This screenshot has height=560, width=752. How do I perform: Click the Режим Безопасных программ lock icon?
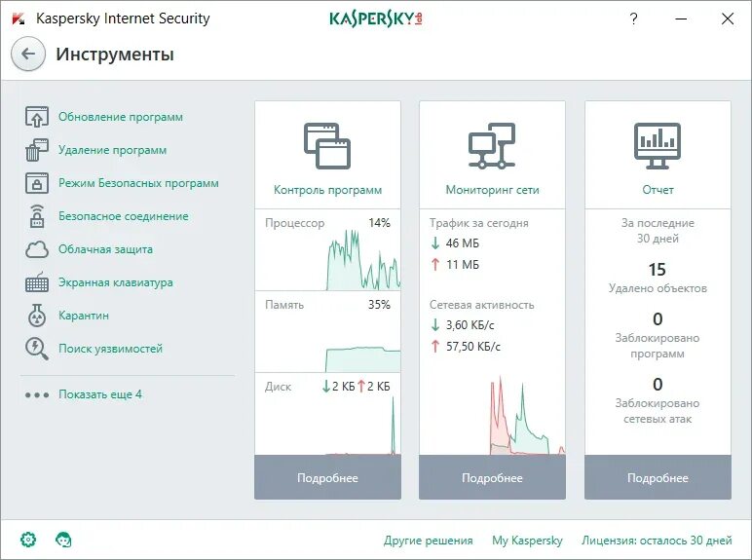click(37, 183)
